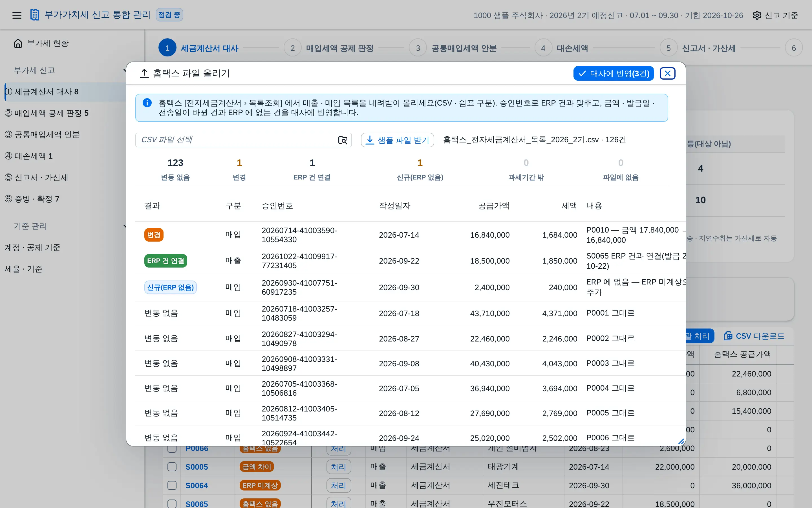Open the S0064 document link
This screenshot has height=508, width=812.
coord(197,485)
